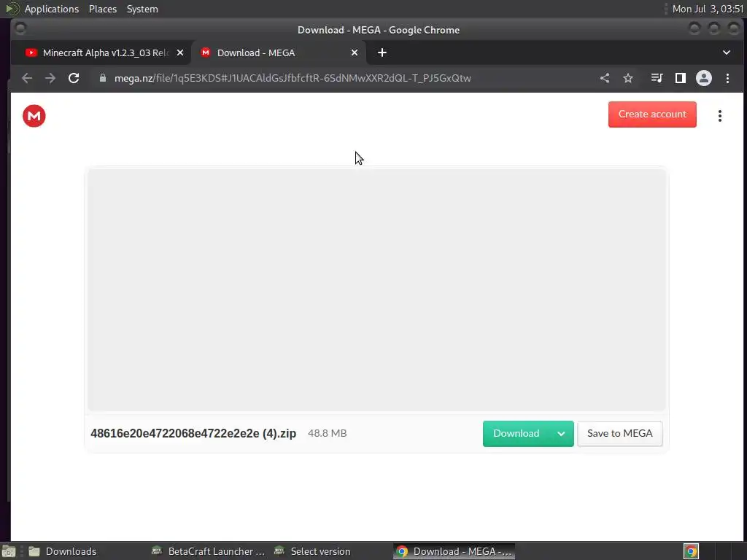Toggle Chrome side panel
Image resolution: width=747 pixels, height=560 pixels.
click(x=681, y=78)
